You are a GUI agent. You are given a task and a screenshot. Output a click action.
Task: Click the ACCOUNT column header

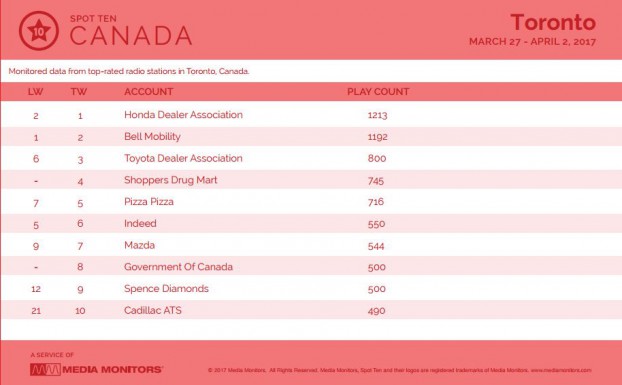[148, 92]
